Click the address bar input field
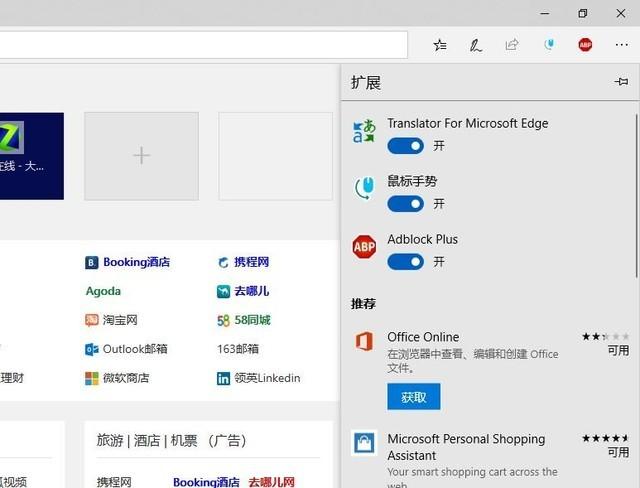Screen dimensions: 640x488 [204, 45]
